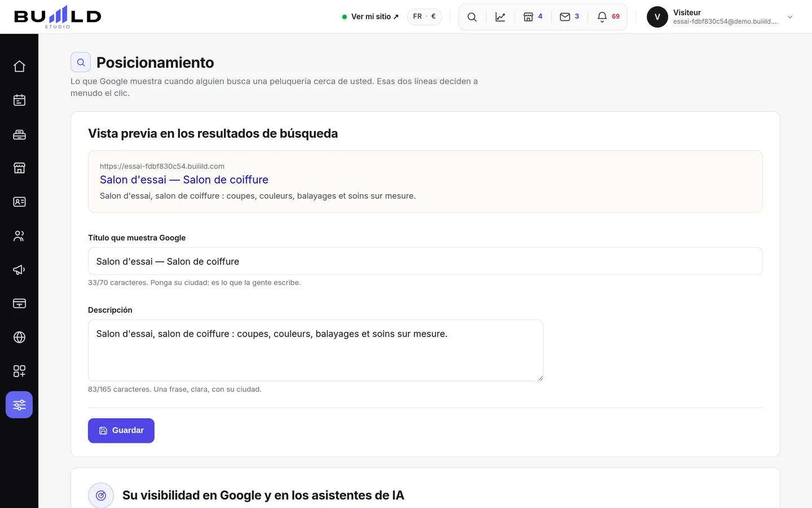Open store orders icon with badge 4
Screen dimensions: 812x508
(533, 17)
